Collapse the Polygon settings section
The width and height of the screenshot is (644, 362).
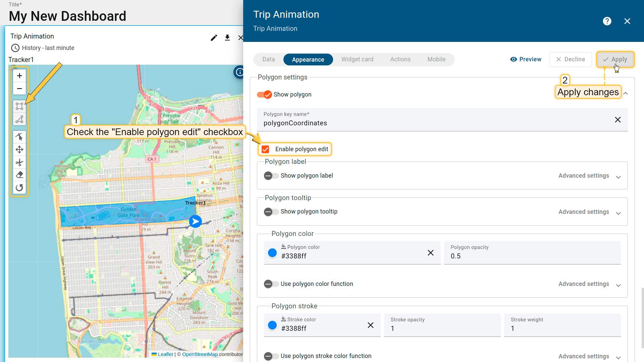[x=626, y=94]
